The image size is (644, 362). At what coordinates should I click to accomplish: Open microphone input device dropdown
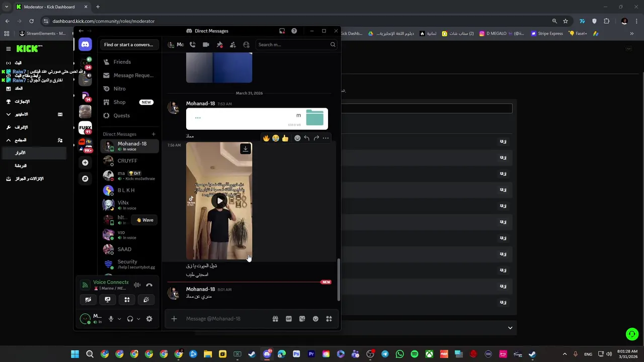coord(119,319)
